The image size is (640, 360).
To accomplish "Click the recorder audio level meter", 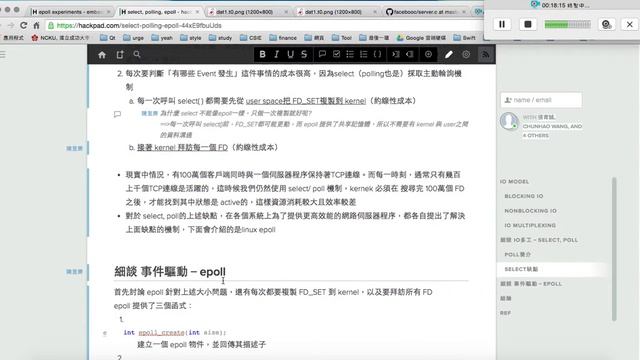I will [567, 24].
